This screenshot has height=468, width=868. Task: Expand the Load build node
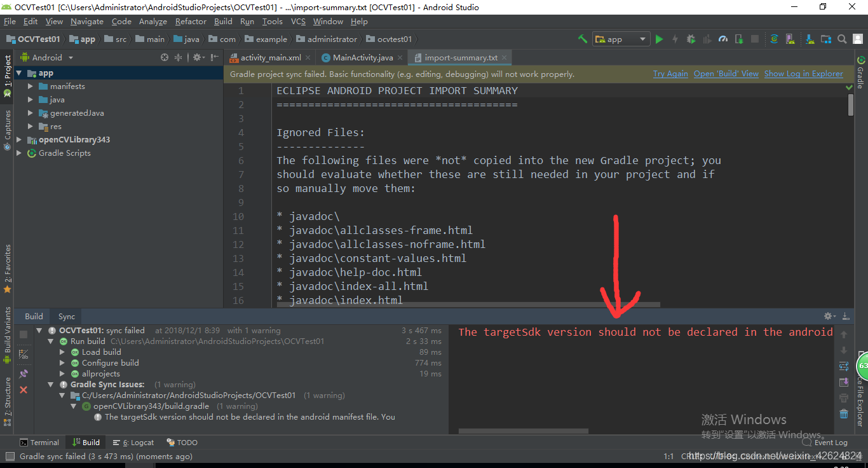(x=62, y=352)
